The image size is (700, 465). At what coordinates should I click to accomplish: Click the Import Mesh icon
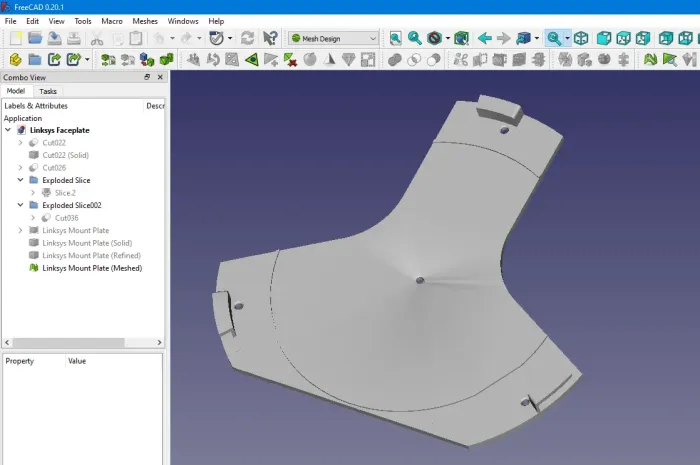click(x=108, y=59)
